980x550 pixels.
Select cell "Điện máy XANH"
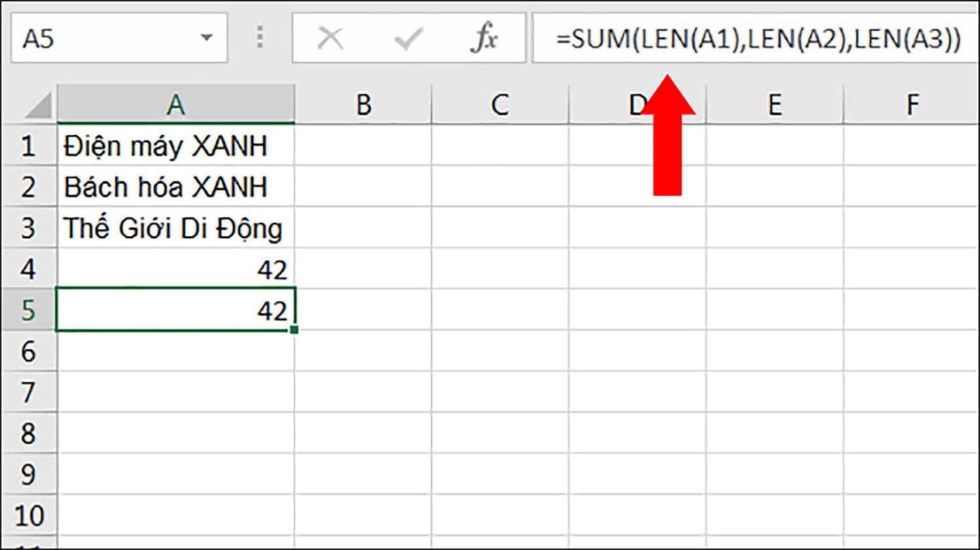click(x=176, y=145)
